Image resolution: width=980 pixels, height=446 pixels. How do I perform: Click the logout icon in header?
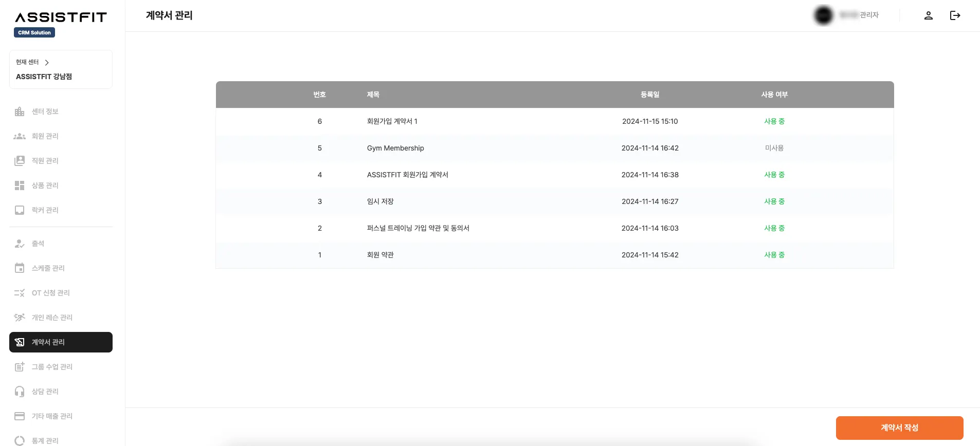(955, 15)
